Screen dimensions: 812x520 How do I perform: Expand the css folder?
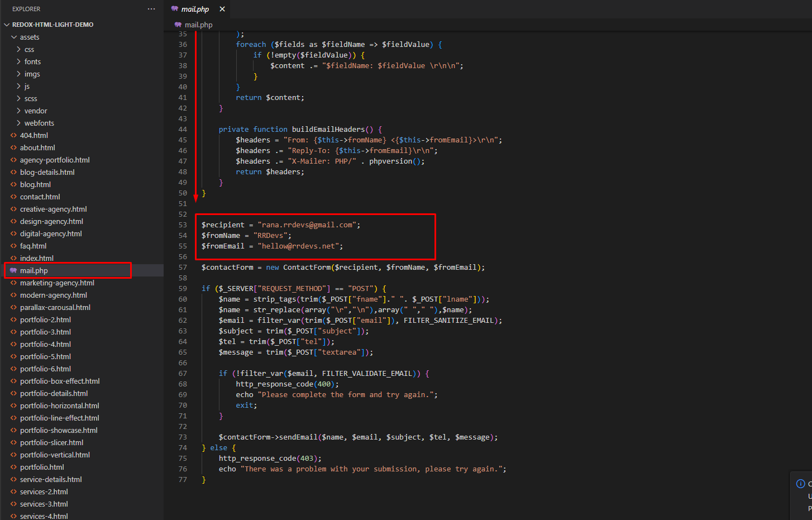pyautogui.click(x=19, y=49)
